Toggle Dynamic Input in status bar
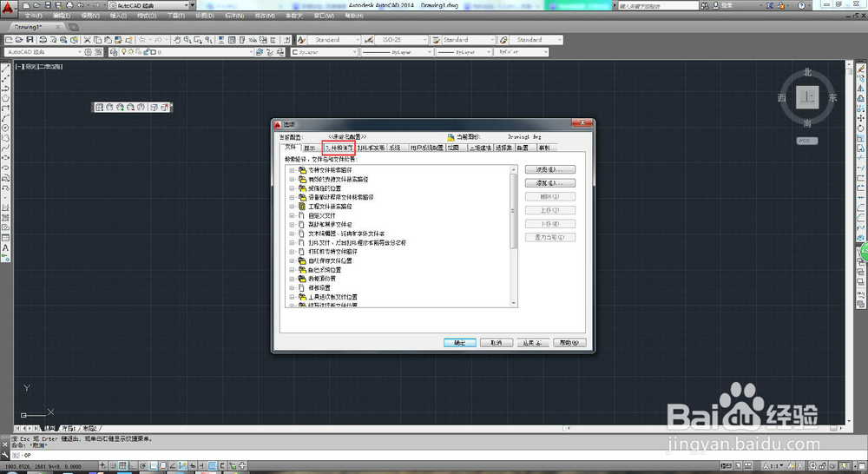Screen dimensions: 868x474 (x=192, y=465)
